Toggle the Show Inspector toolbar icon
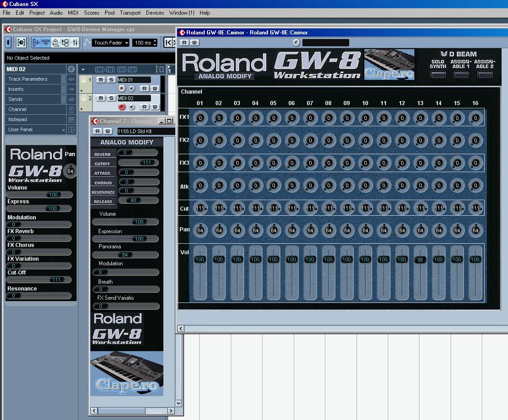Image resolution: width=508 pixels, height=420 pixels. [36, 42]
